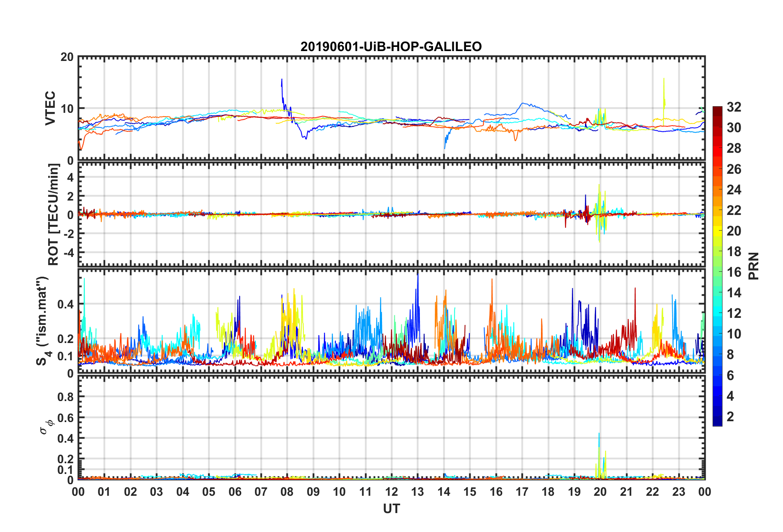Select sigma-phi axis tick label 0.6

pyautogui.click(x=66, y=418)
